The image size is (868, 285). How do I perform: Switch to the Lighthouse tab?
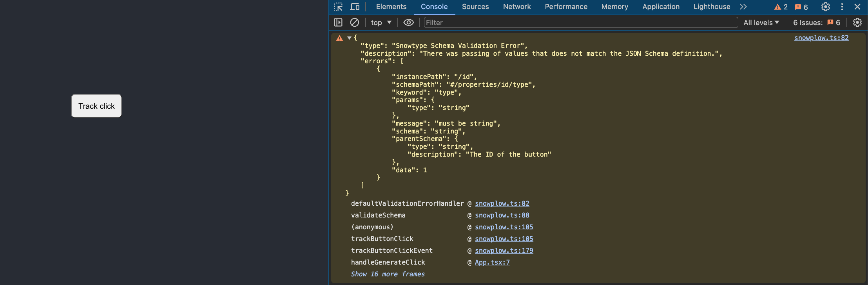click(712, 7)
